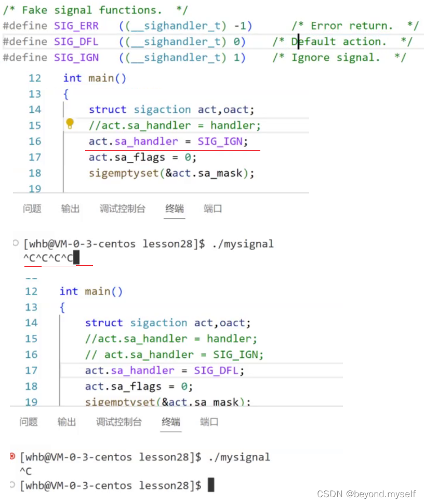The height and width of the screenshot is (504, 424).
Task: Click the circle marker beside the last shell prompt
Action: tap(12, 485)
